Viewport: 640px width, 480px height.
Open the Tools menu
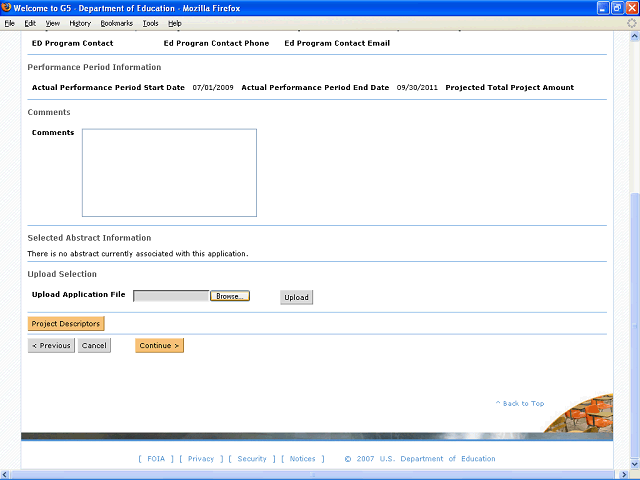[x=150, y=23]
